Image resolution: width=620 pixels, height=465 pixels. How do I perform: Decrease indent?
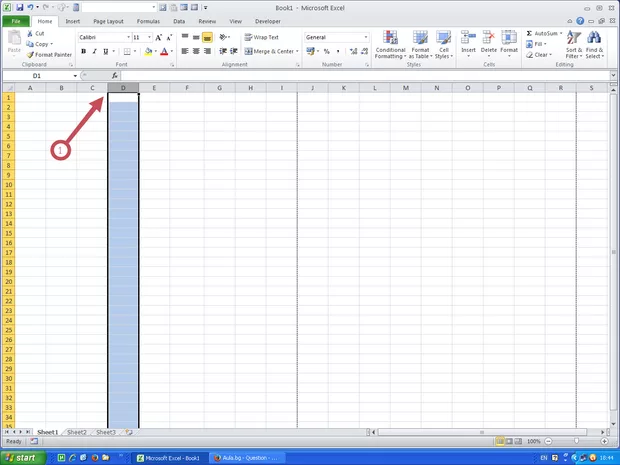click(223, 51)
